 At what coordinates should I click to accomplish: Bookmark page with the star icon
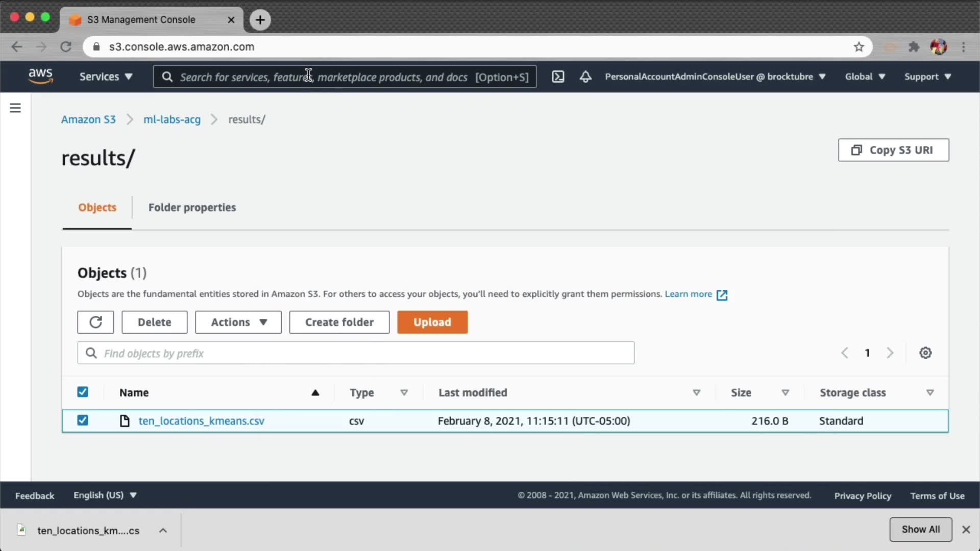point(859,47)
